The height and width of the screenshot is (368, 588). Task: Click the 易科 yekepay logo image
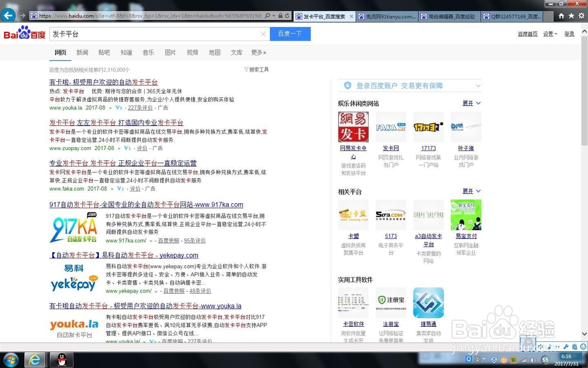pos(74,279)
